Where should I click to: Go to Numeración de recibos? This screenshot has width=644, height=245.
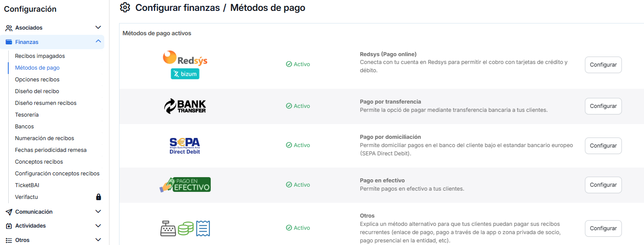point(44,138)
